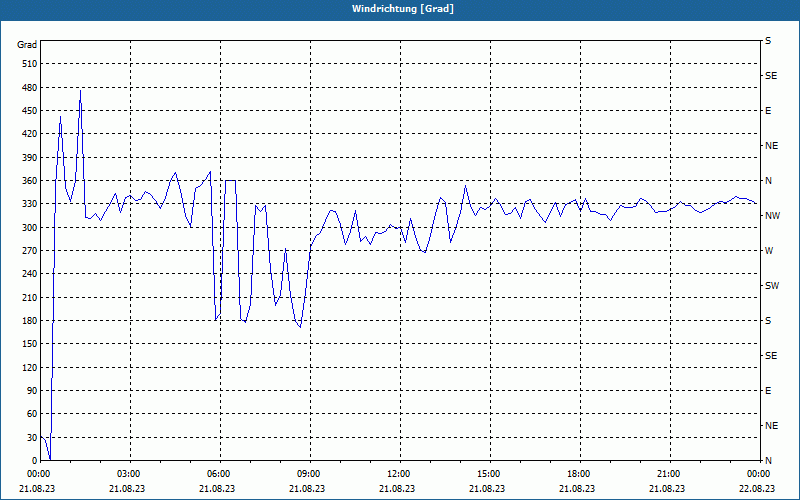
Task: Click the 21:00 time label
Action: coord(667,473)
